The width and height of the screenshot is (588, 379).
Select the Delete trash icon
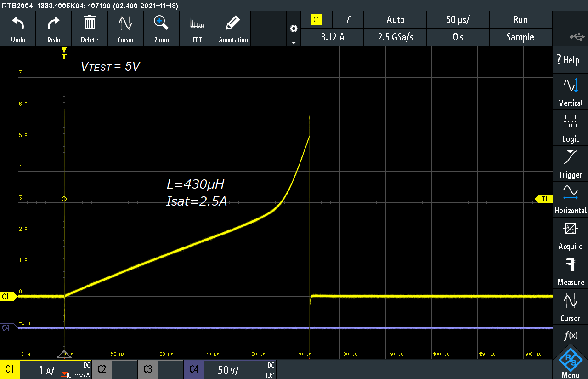tap(90, 23)
